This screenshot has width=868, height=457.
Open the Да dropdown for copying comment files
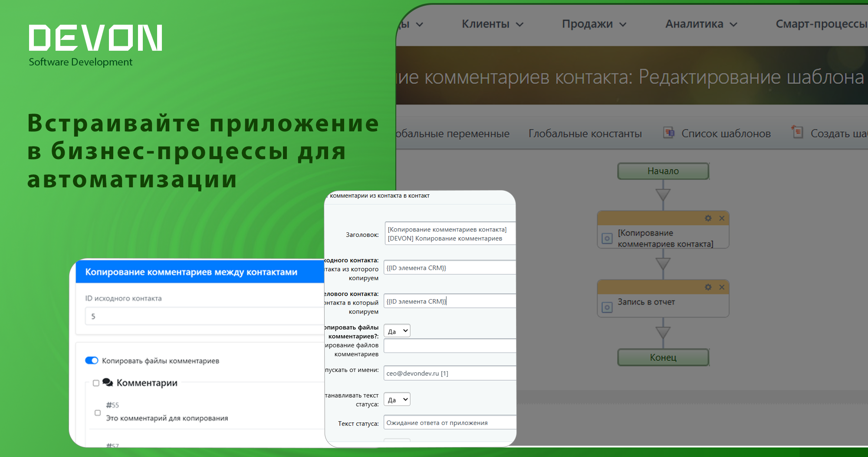[x=397, y=331]
